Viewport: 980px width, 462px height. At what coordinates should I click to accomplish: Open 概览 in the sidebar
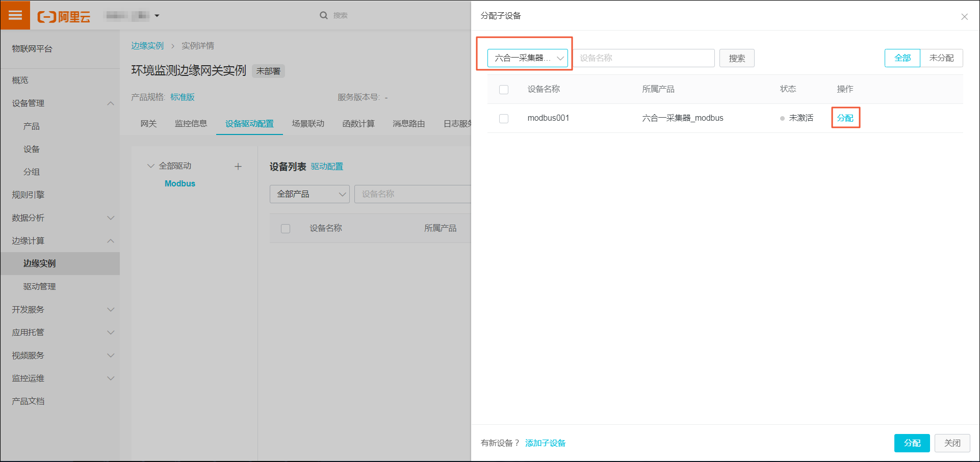(x=20, y=80)
